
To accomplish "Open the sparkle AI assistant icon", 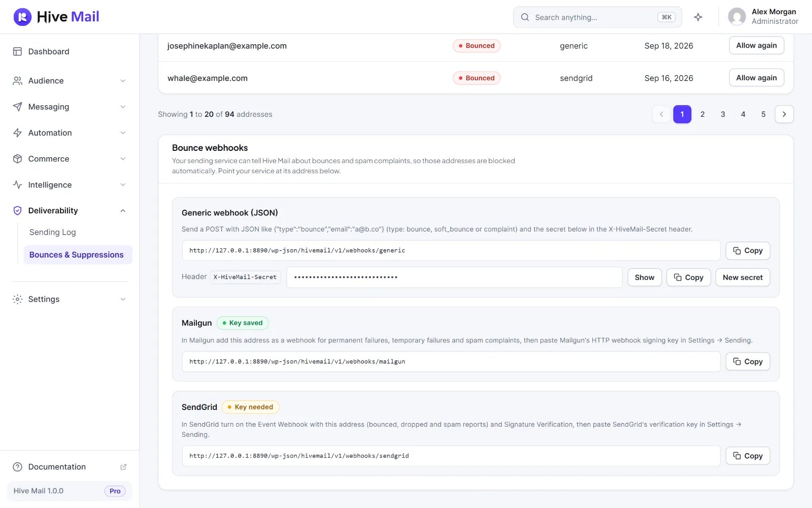I will pyautogui.click(x=698, y=17).
